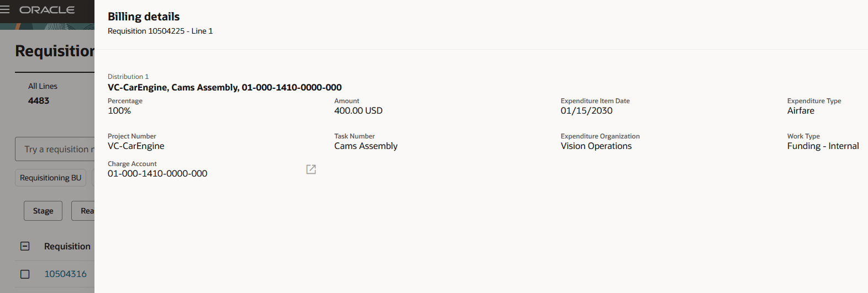Click the Oracle logo
The width and height of the screenshot is (868, 293).
(x=47, y=10)
